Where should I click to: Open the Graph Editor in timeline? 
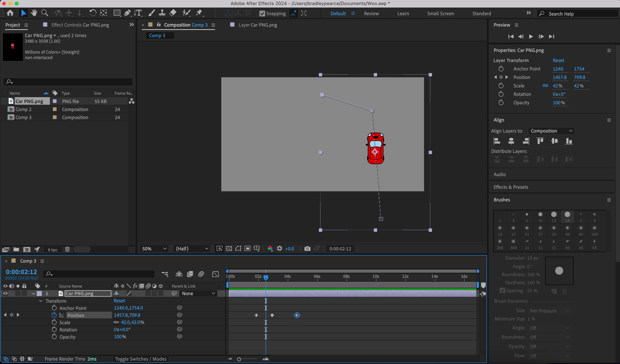coord(215,274)
